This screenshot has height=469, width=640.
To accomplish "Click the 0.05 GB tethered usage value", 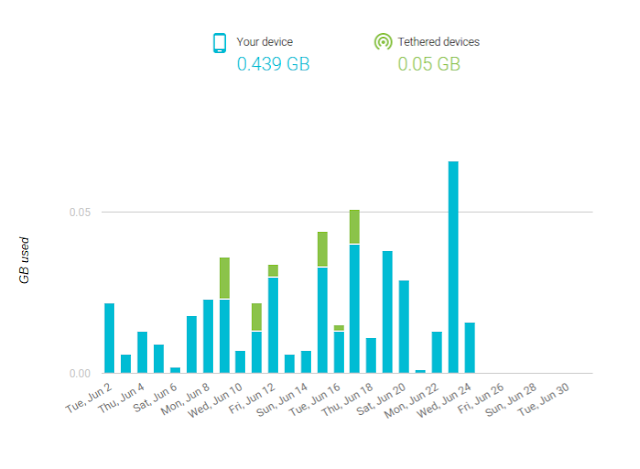I will tap(429, 64).
